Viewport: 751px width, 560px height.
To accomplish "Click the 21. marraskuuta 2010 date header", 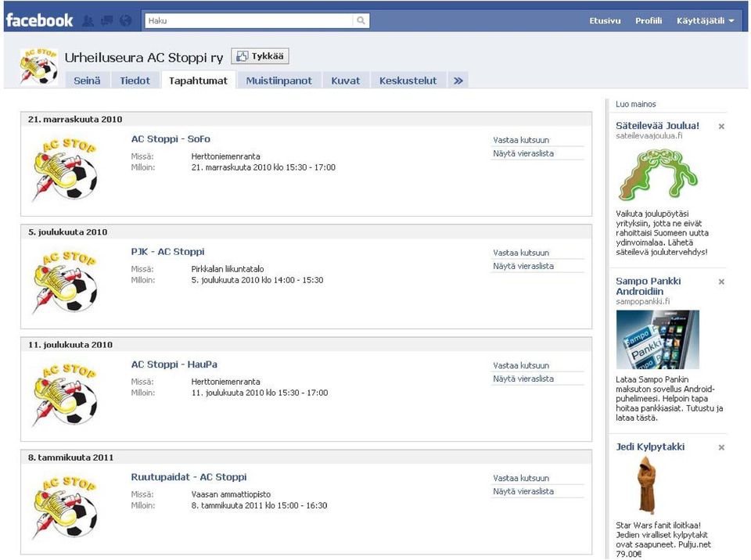I will coord(75,119).
